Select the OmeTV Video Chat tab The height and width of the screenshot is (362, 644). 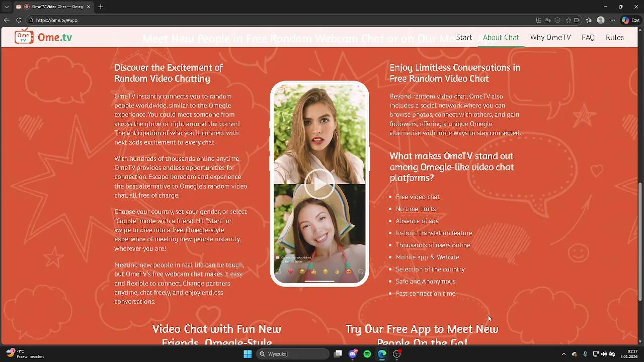click(x=53, y=7)
